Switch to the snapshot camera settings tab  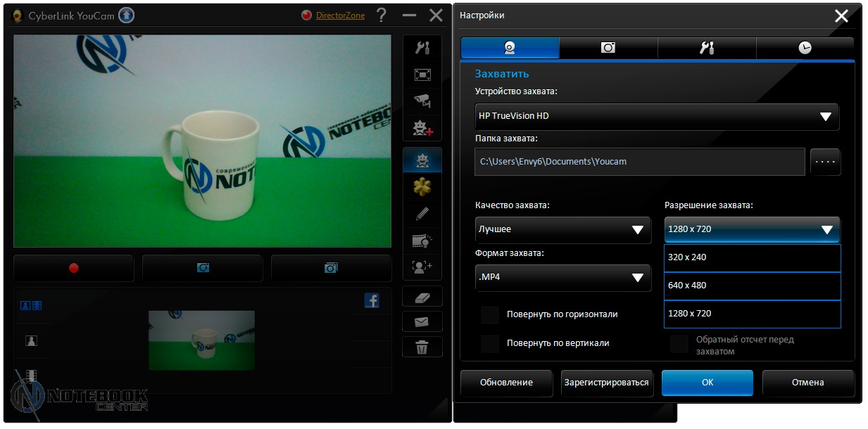[x=608, y=47]
